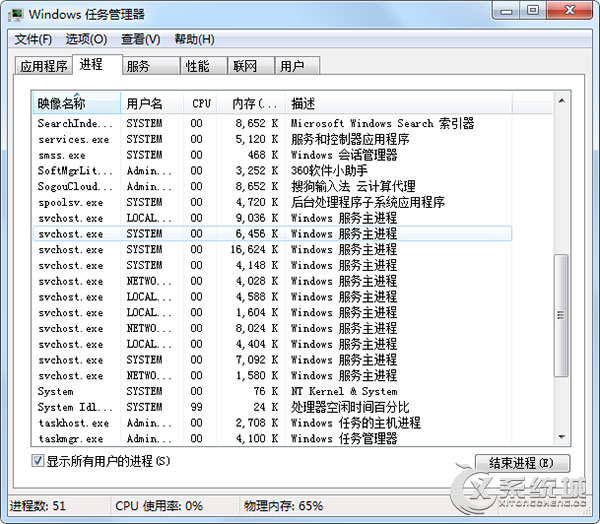Select the SogouCloud... process
The image size is (600, 524).
(272, 186)
